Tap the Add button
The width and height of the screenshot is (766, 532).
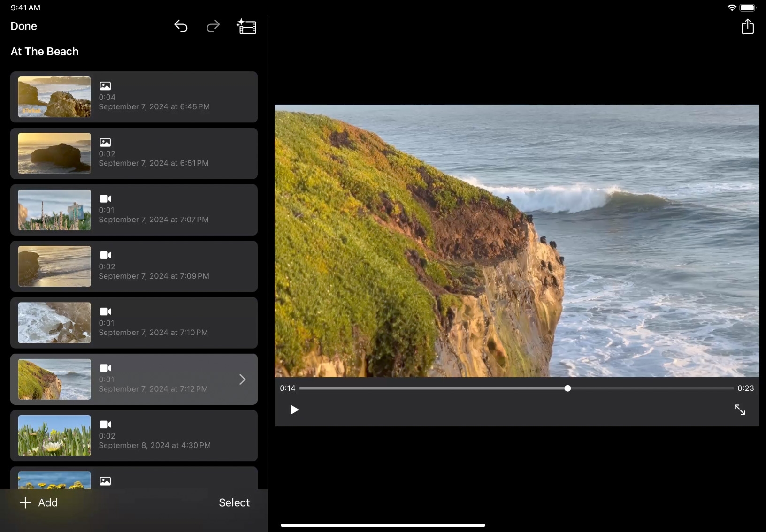(x=39, y=502)
